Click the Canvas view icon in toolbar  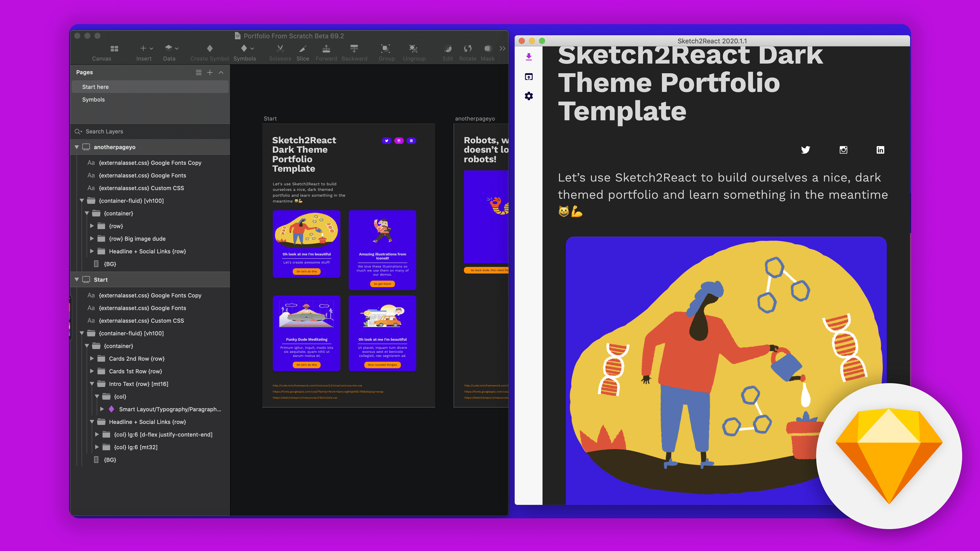coord(114,49)
